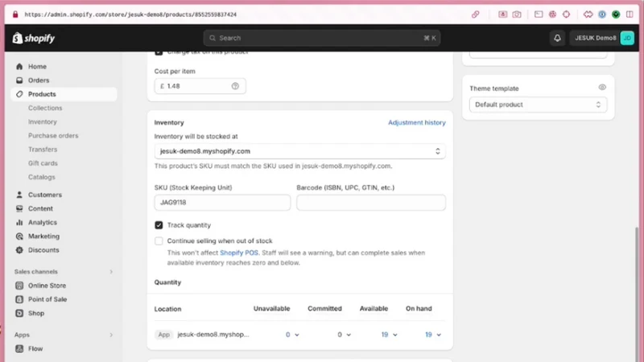Click the page vertical scrollbar
Viewport: 644px width, 362px height.
[x=637, y=294]
